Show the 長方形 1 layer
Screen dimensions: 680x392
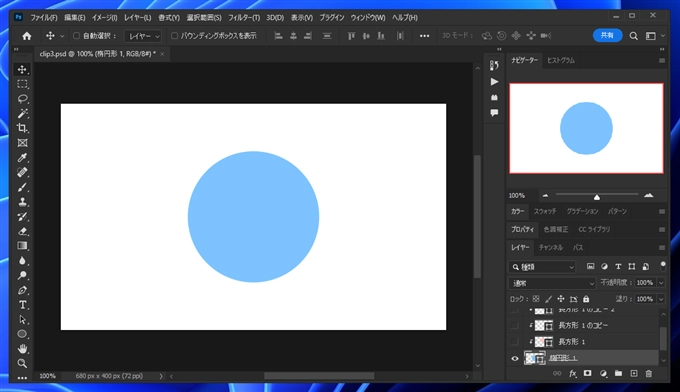(x=515, y=342)
